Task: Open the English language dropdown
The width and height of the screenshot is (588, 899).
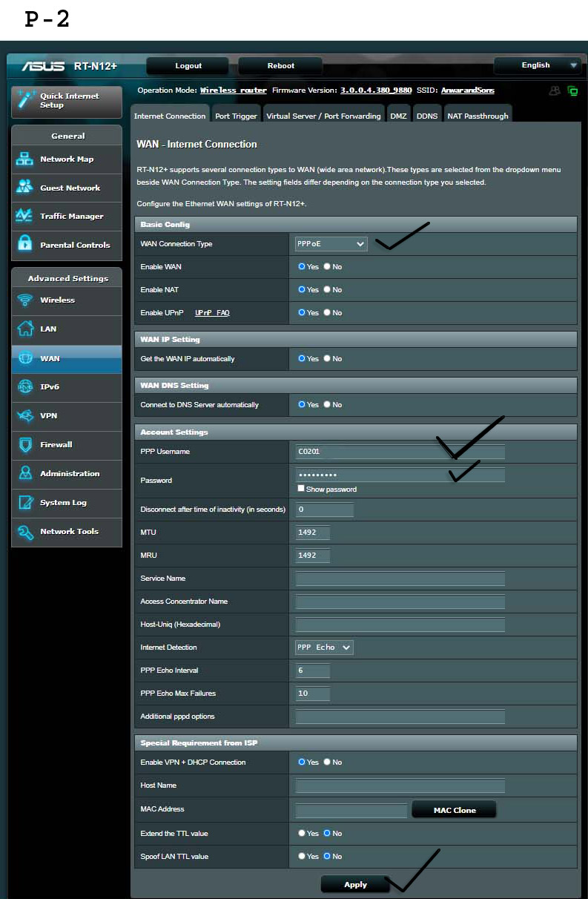Action: coord(537,65)
